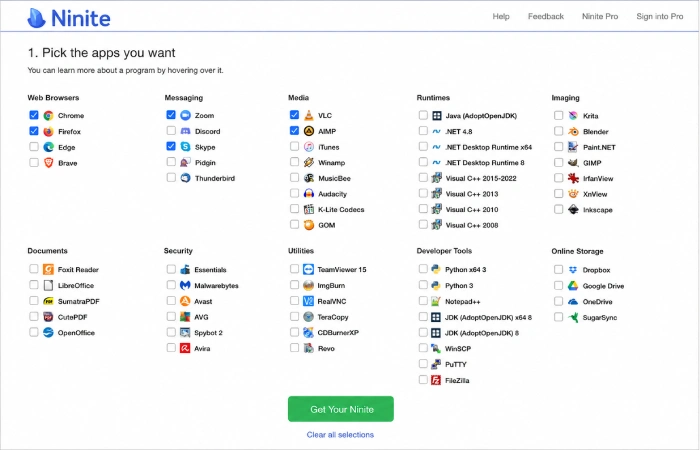Viewport: 700px width, 450px height.
Task: Click the Discord icon
Action: pyautogui.click(x=185, y=131)
